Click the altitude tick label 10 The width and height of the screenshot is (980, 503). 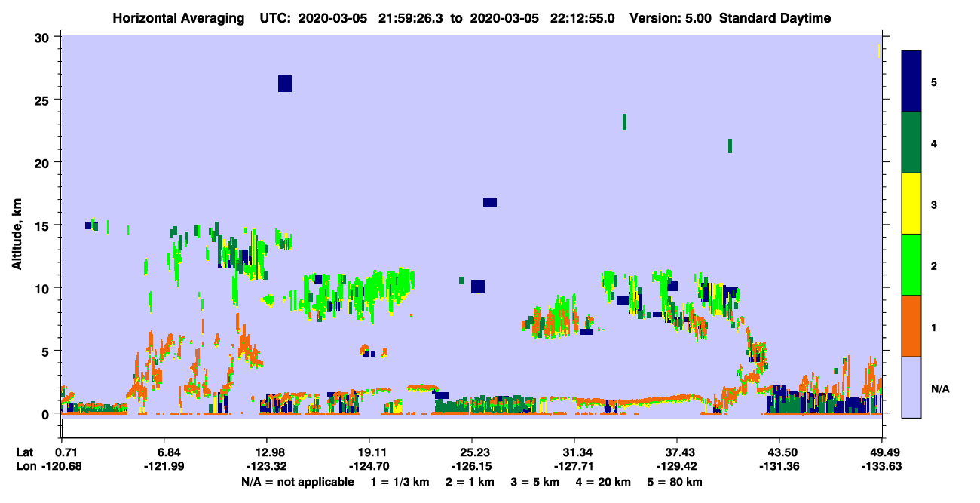[x=44, y=288]
